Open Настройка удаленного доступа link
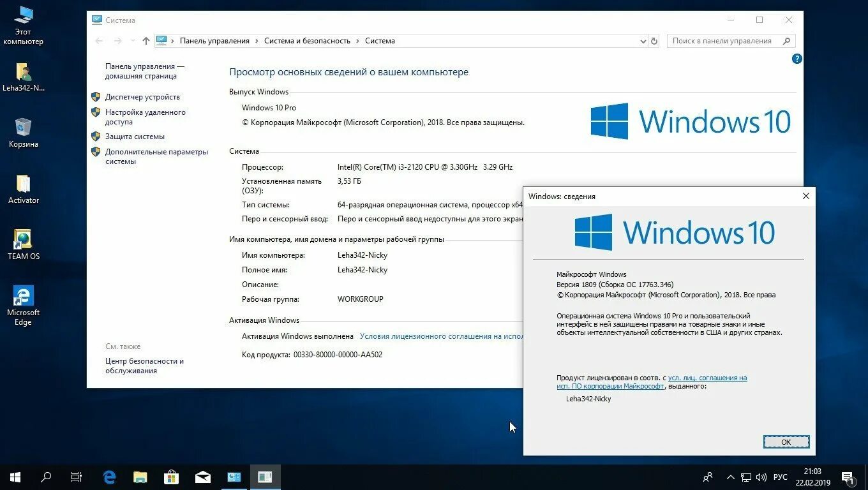868x490 pixels. 146,117
